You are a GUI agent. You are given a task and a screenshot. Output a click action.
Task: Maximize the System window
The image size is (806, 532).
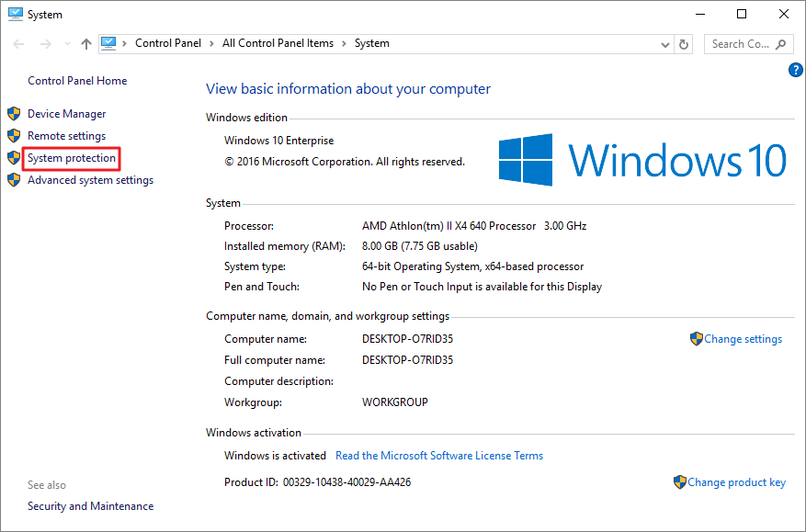[742, 15]
